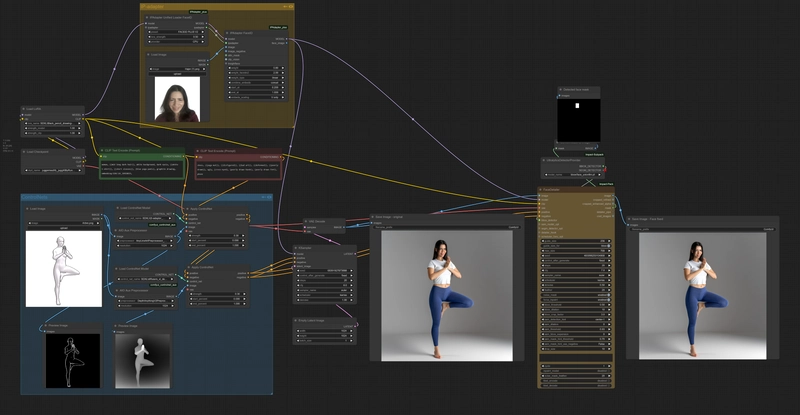Screen dimensions: 800x415
Task: Toggle tiled_decode in the FaceDetailer node
Action: (576, 385)
